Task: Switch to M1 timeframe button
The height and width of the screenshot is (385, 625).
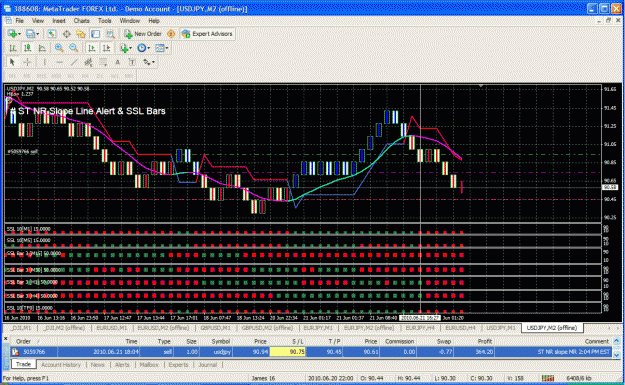Action: pyautogui.click(x=12, y=76)
